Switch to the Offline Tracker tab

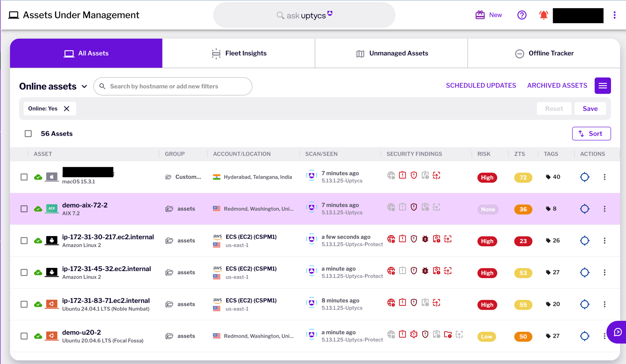pyautogui.click(x=544, y=53)
